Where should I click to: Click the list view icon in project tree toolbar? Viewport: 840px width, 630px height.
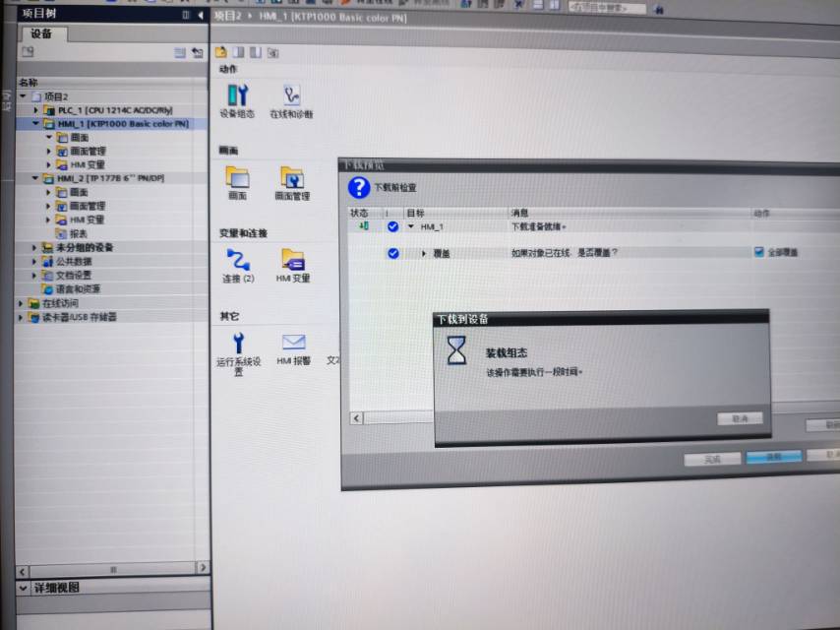coord(180,52)
